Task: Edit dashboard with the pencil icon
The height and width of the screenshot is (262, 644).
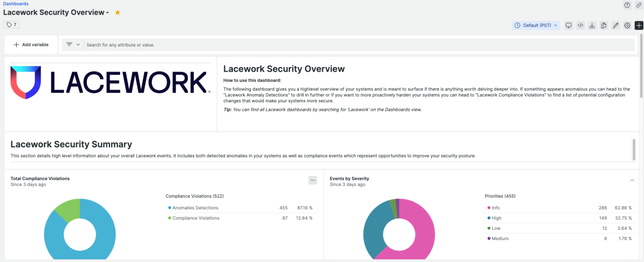Action: point(616,25)
